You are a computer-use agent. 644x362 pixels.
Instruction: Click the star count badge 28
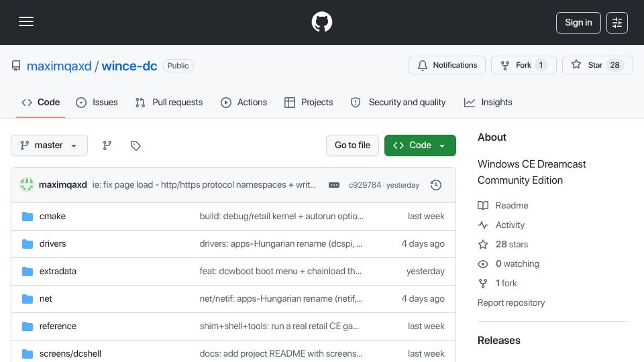(x=615, y=65)
